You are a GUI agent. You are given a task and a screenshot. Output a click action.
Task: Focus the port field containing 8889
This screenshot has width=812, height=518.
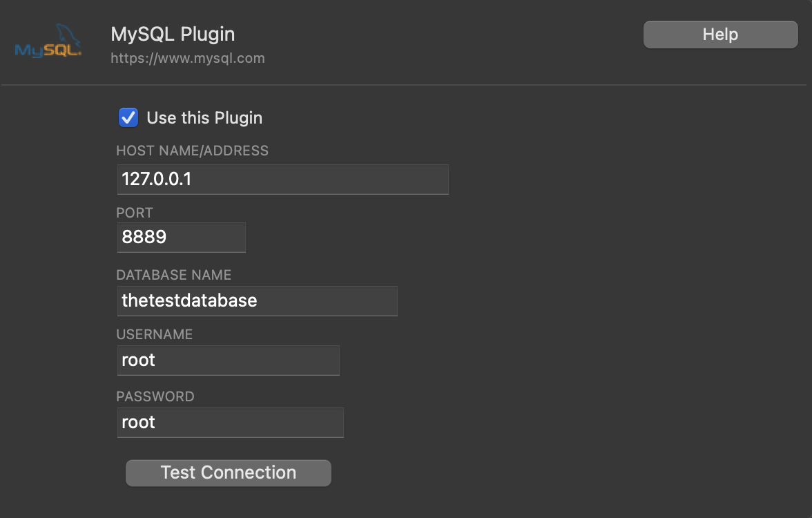coord(182,238)
